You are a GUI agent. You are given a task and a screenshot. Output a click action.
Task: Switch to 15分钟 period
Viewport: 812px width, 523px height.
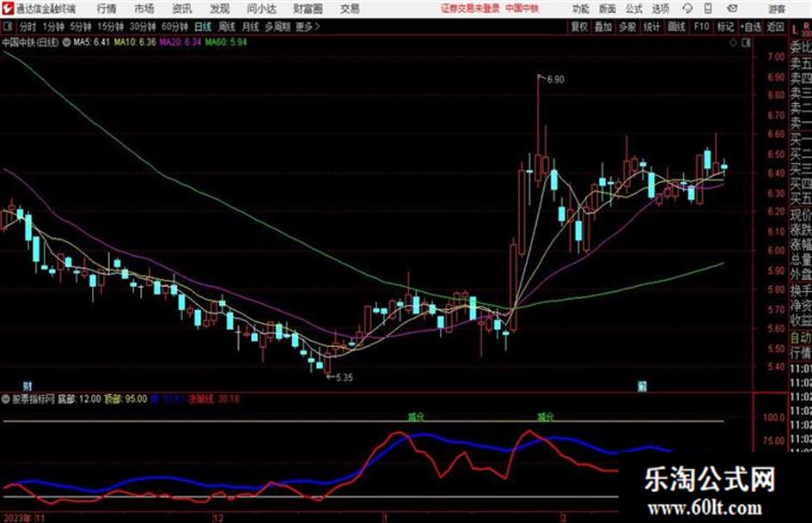click(110, 27)
